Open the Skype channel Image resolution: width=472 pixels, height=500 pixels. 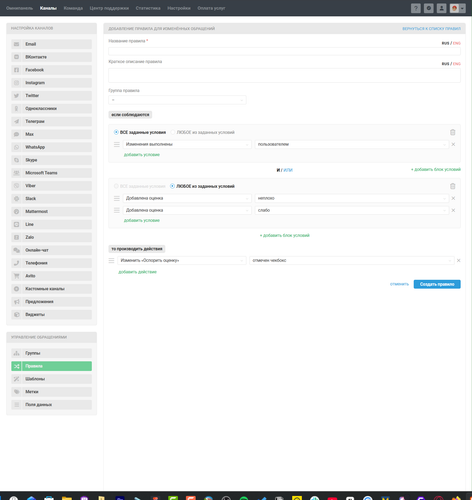[51, 160]
